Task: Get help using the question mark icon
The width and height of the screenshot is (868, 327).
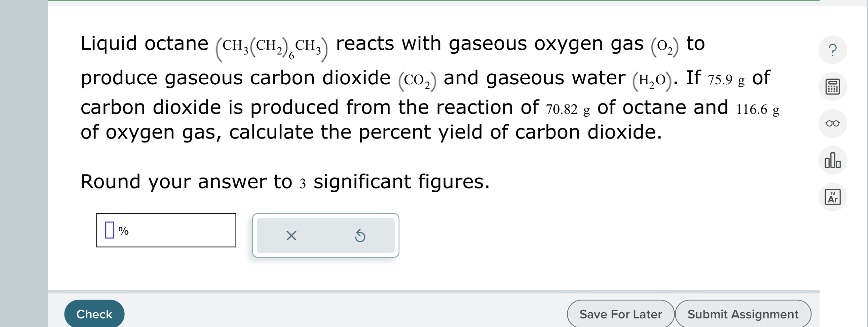Action: (x=833, y=50)
